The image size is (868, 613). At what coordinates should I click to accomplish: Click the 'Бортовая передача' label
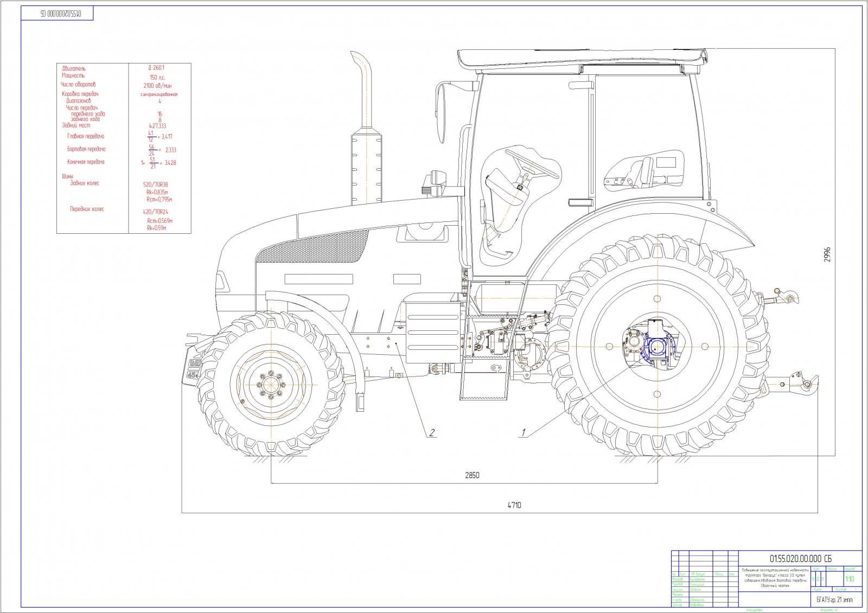tap(86, 149)
